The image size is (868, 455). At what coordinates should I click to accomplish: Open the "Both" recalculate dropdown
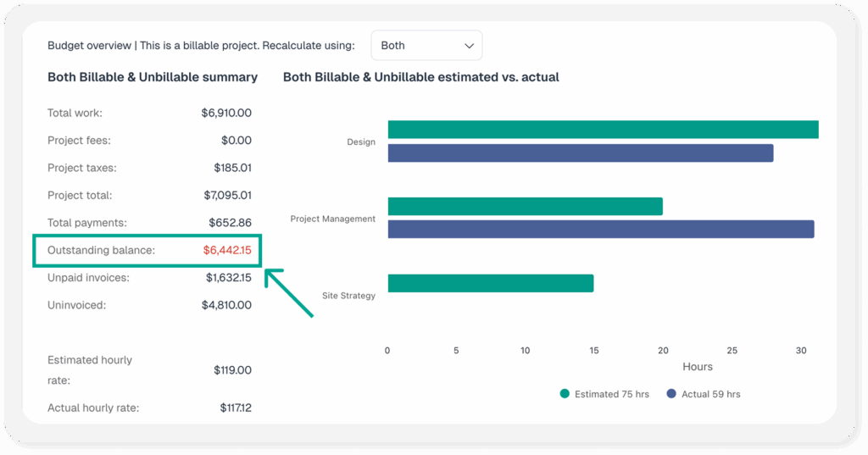(426, 46)
